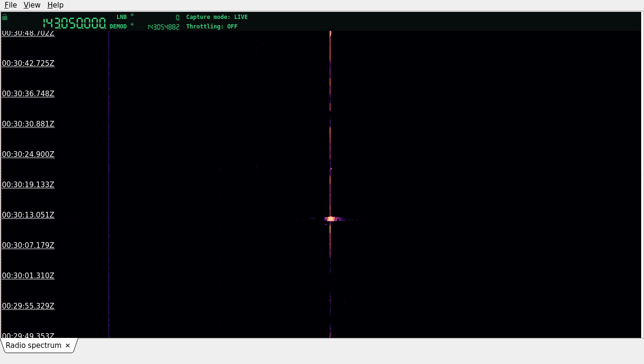Click the Capture mode: LIVE label

(217, 17)
